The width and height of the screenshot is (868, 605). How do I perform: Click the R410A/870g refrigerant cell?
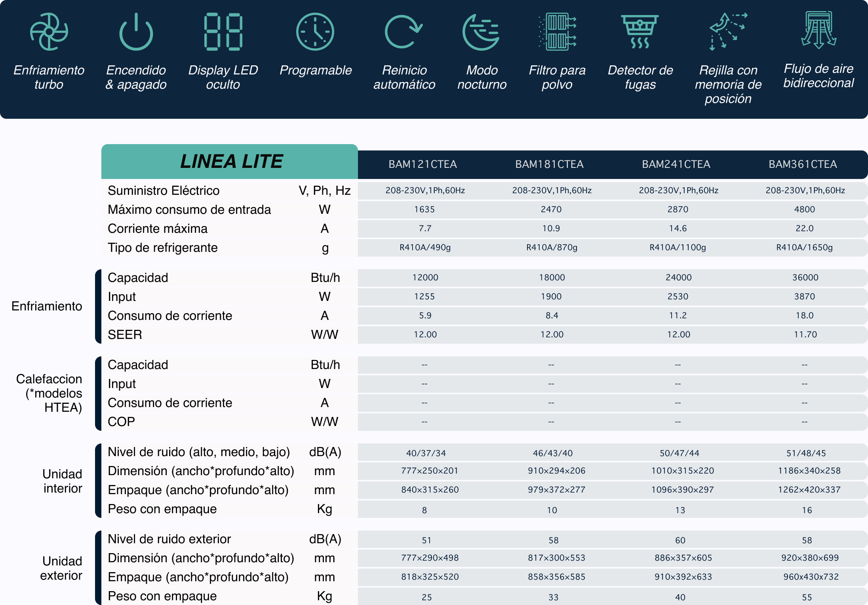pyautogui.click(x=552, y=247)
